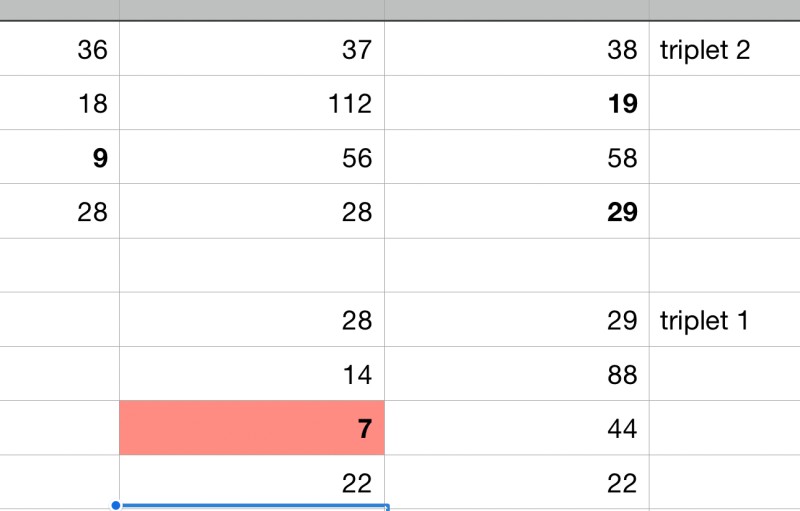Click the blue selection handle dot
Image resolution: width=800 pixels, height=511 pixels.
point(117,506)
